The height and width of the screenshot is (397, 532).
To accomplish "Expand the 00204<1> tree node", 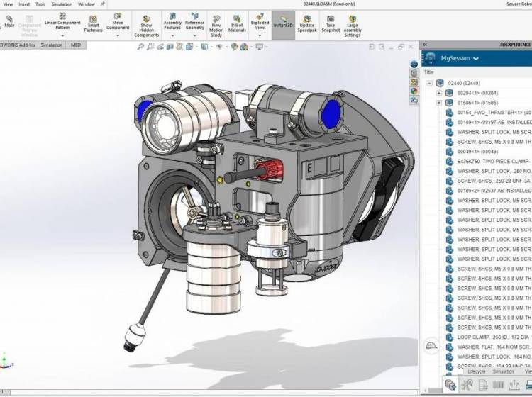I will point(439,93).
